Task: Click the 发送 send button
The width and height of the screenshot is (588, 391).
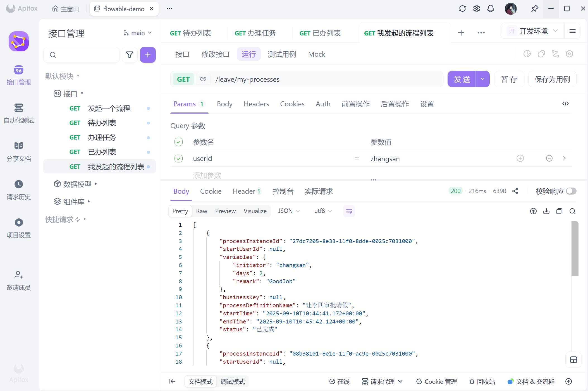Action: 462,79
